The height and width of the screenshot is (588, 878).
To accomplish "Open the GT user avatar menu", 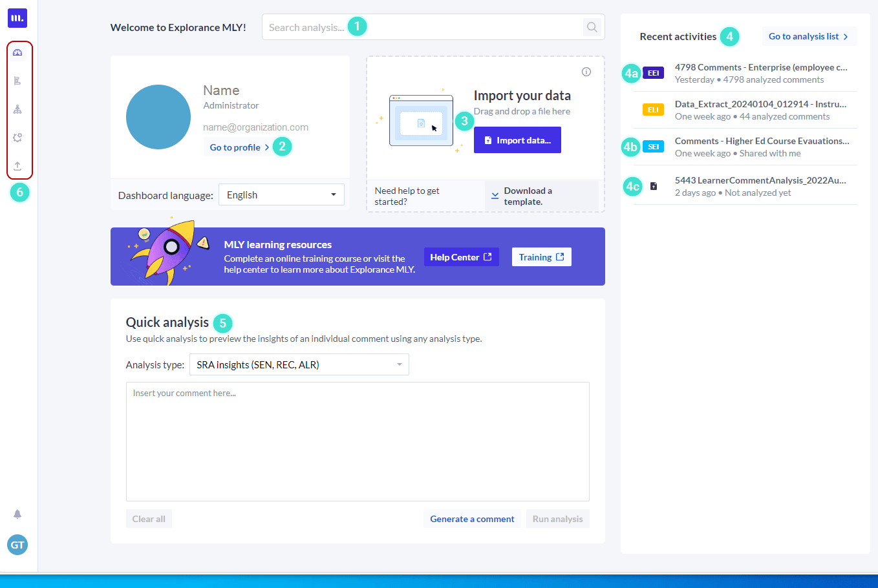I will coord(17,545).
